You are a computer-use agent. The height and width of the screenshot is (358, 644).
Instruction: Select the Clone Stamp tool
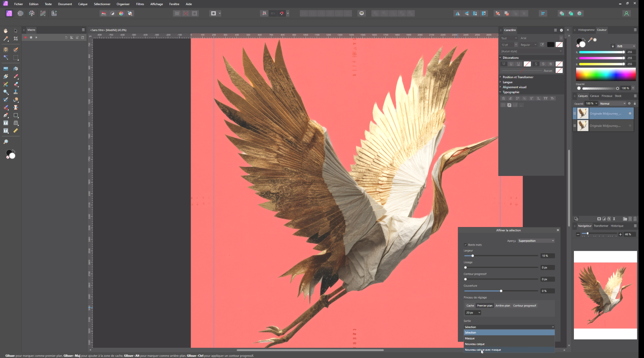pyautogui.click(x=16, y=92)
